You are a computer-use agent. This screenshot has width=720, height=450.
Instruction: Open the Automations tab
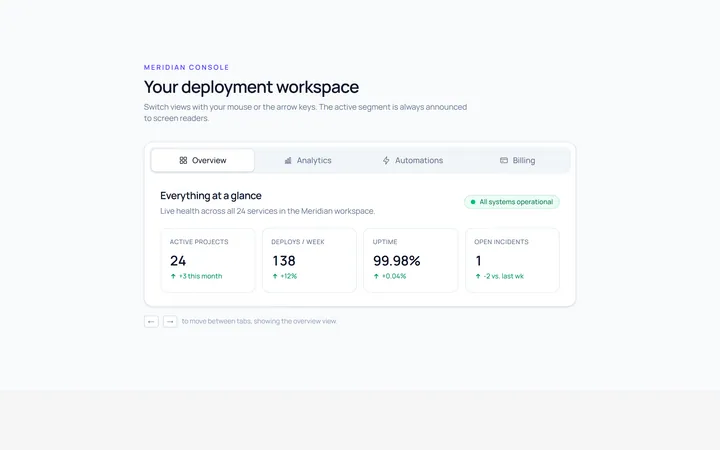point(412,160)
